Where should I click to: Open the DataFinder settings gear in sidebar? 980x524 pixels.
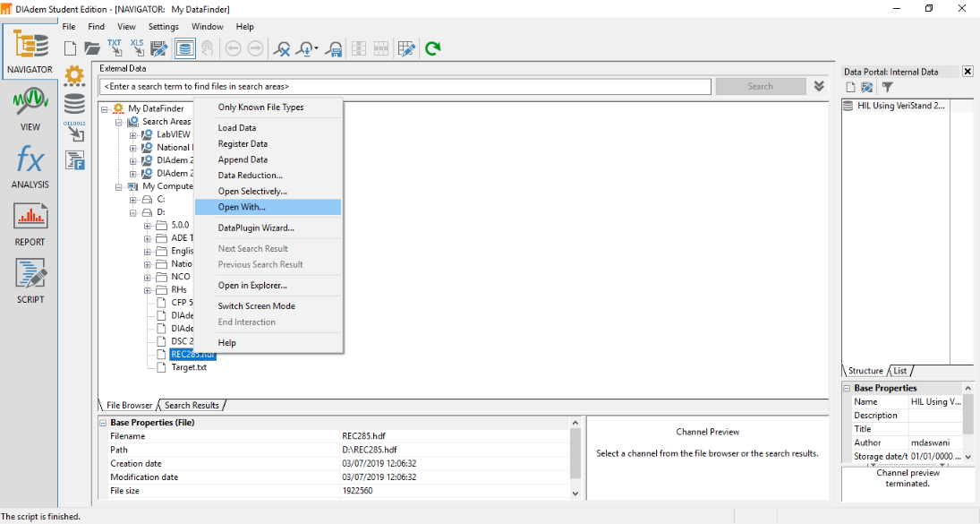pyautogui.click(x=74, y=77)
